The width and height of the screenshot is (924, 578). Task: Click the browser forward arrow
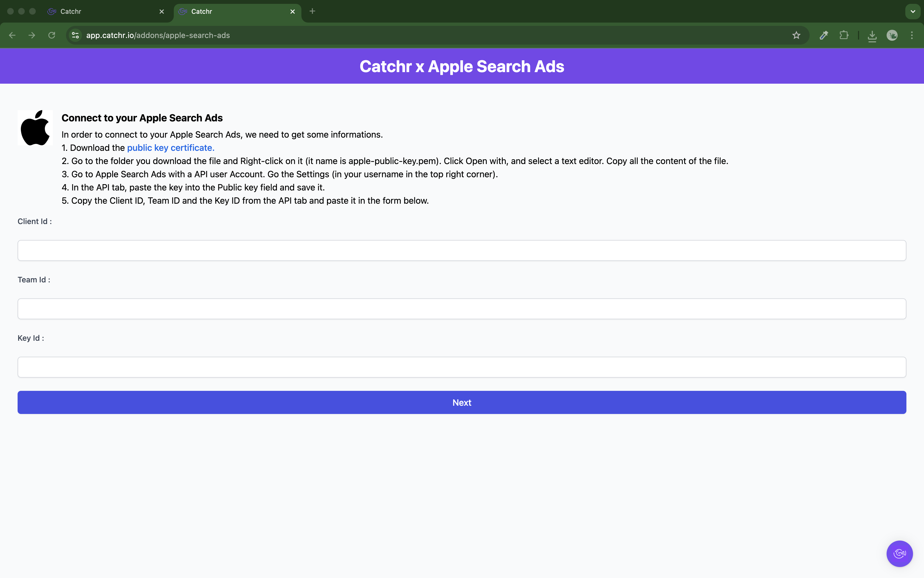point(32,35)
